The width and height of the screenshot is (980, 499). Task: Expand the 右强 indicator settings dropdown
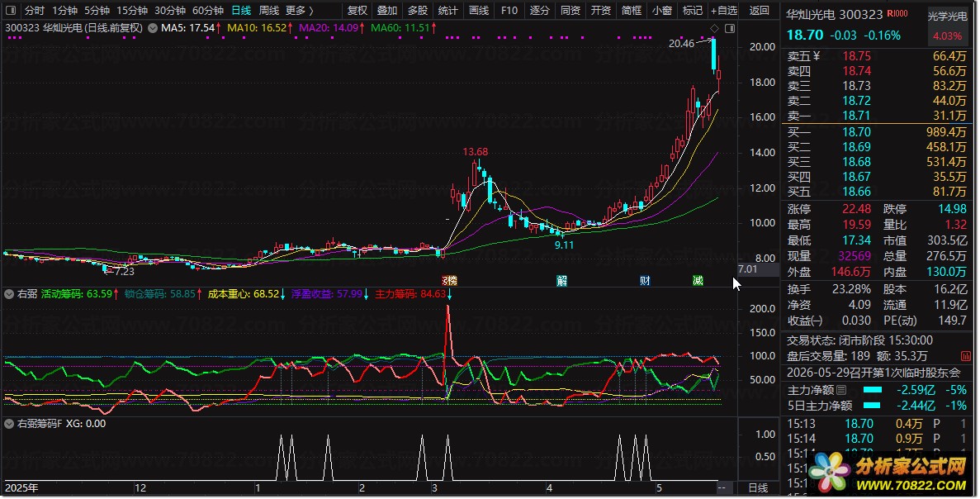9,294
